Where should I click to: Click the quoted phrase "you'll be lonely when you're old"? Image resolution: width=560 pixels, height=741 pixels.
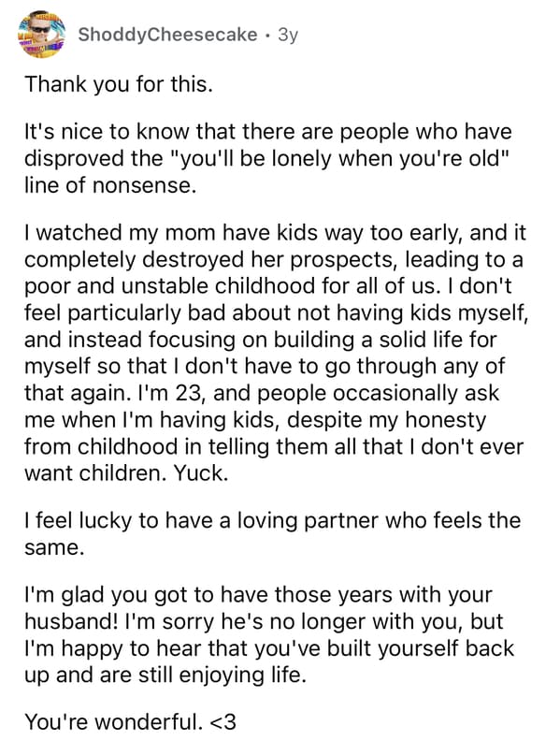pos(339,159)
